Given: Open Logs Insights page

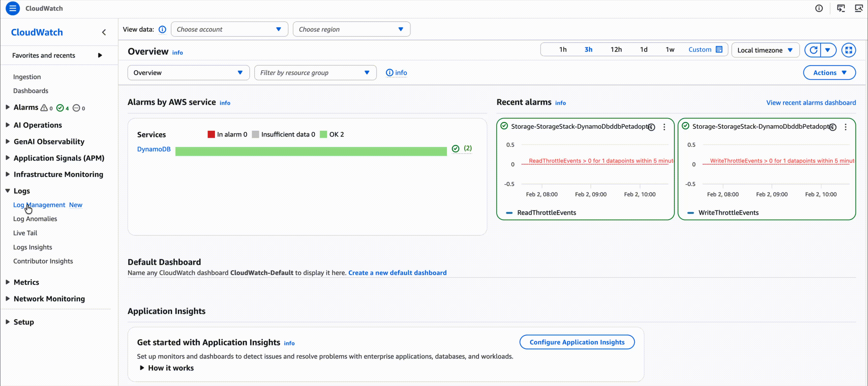Looking at the screenshot, I should coord(33,247).
